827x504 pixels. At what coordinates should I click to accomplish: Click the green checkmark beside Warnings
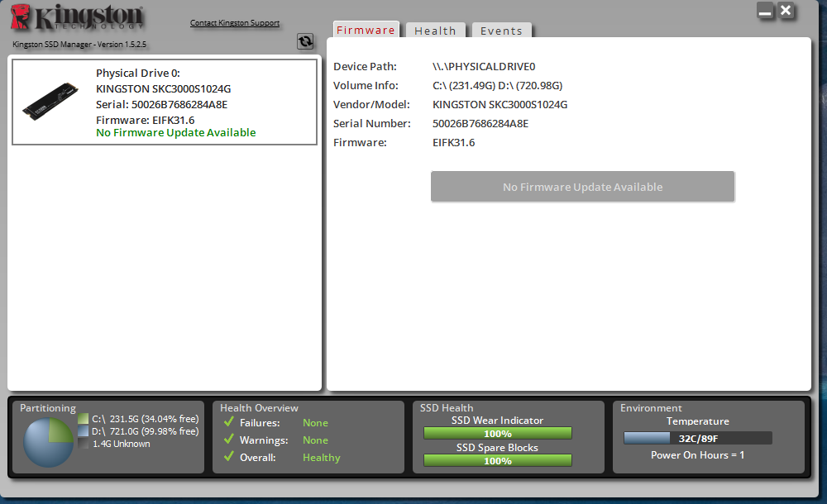(229, 440)
